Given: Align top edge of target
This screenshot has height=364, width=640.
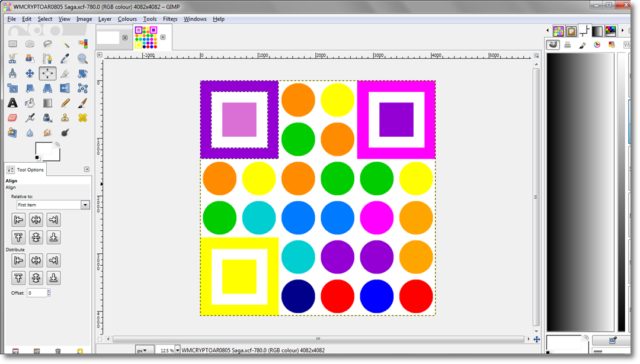Looking at the screenshot, I should coord(18,237).
